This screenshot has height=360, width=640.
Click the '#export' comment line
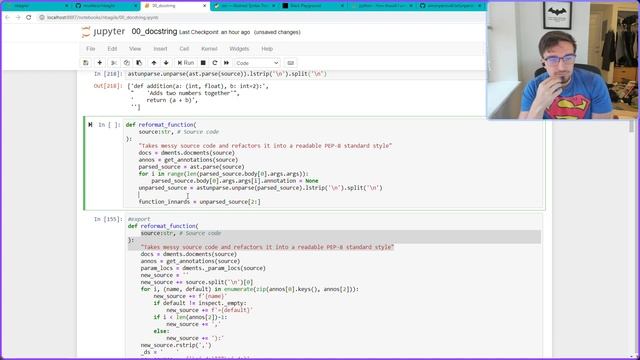pyautogui.click(x=139, y=219)
